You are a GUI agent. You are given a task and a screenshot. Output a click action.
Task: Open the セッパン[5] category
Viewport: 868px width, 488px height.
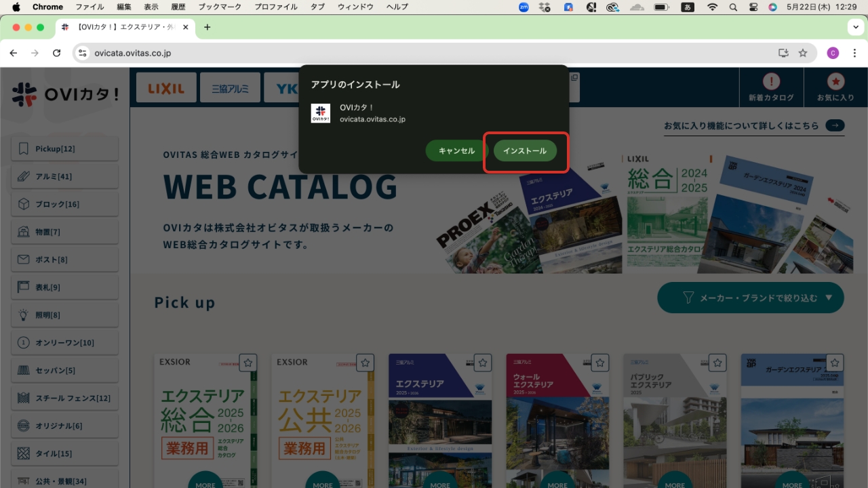tap(64, 371)
